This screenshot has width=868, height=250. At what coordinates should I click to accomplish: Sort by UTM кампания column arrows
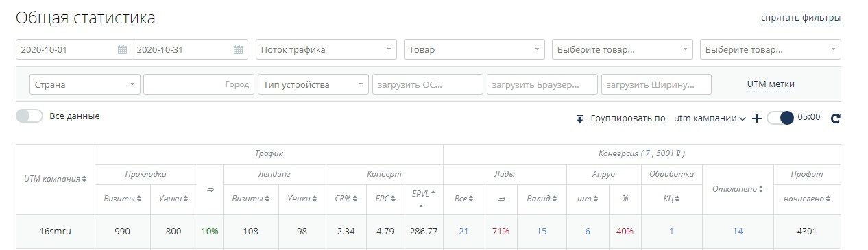point(84,179)
